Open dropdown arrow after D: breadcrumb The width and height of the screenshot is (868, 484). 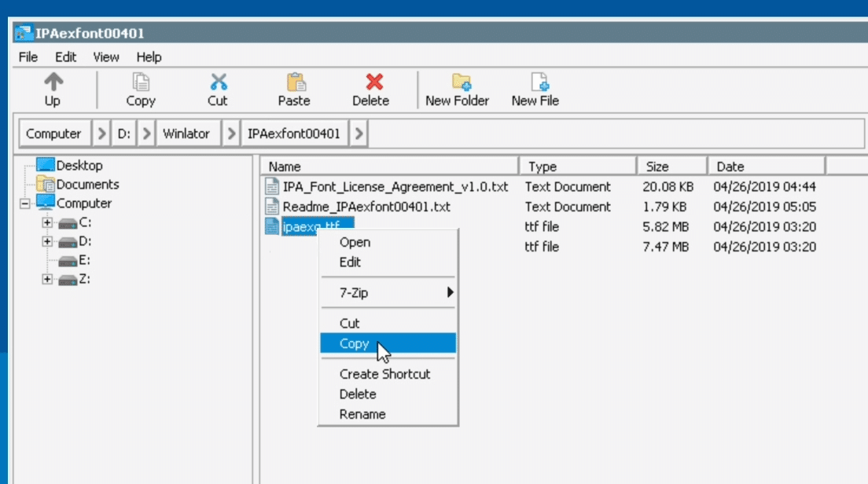[146, 134]
